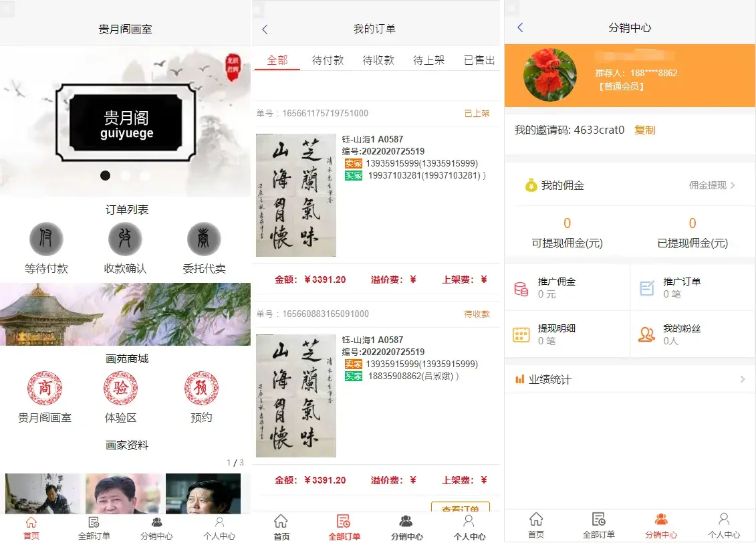The image size is (756, 543).
Task: Switch to 待付款 tab
Action: [328, 60]
